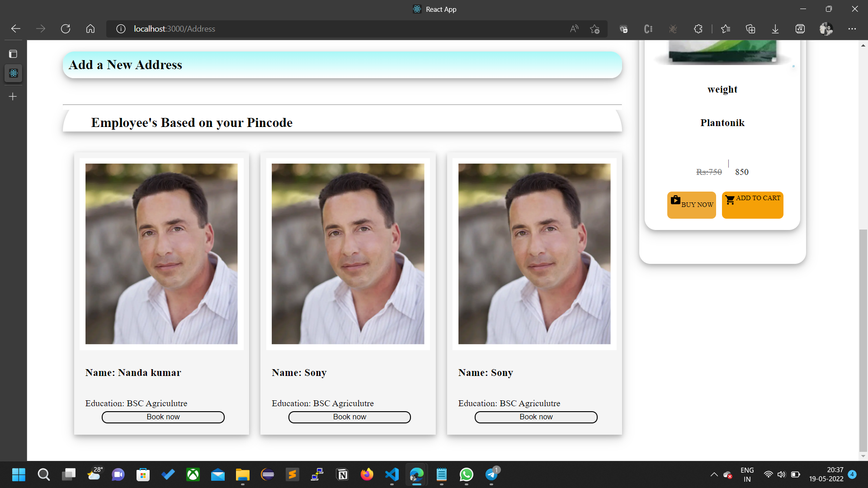
Task: Click the volume icon in tray
Action: (781, 474)
